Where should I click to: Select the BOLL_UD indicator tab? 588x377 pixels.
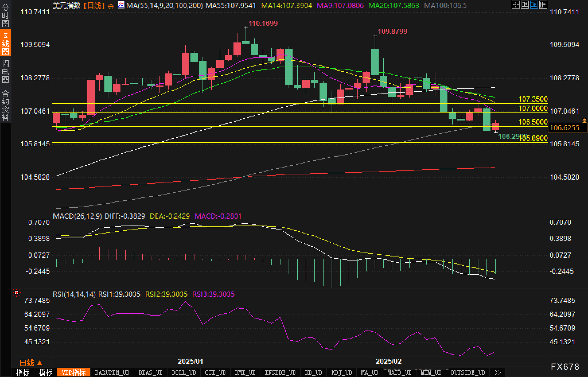click(184, 372)
